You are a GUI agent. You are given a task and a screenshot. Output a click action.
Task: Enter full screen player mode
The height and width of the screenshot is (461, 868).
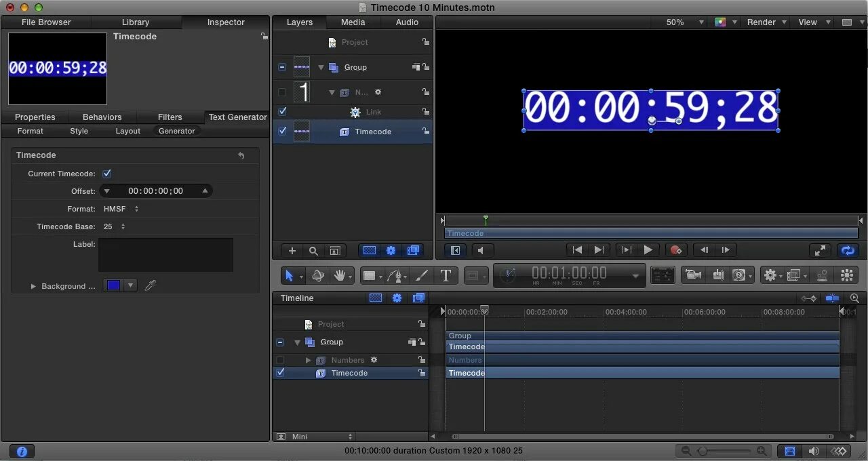[821, 250]
